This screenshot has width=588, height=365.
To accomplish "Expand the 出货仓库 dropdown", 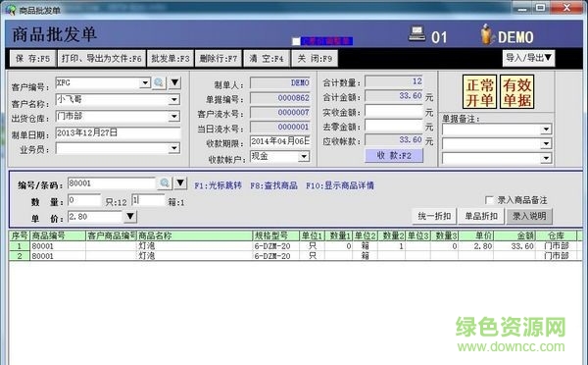I will (174, 117).
